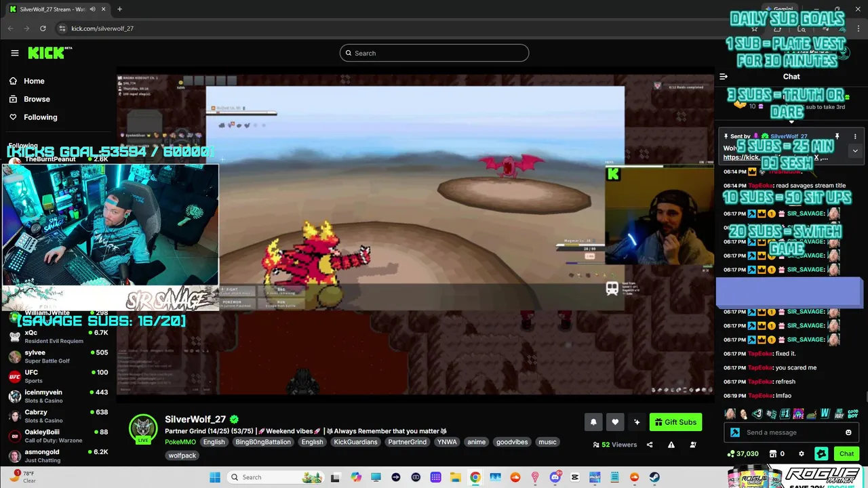
Task: Select the BingB0ngBattalion tag
Action: coord(263,442)
